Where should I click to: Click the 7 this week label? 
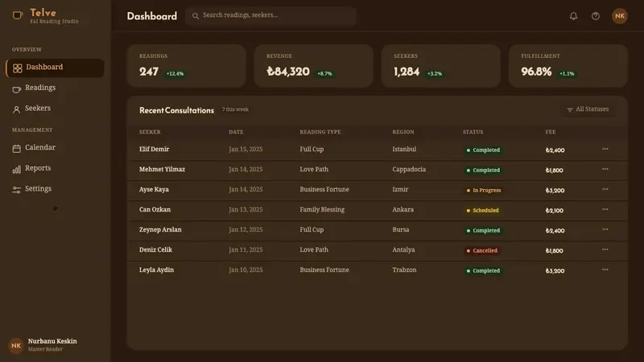point(235,109)
